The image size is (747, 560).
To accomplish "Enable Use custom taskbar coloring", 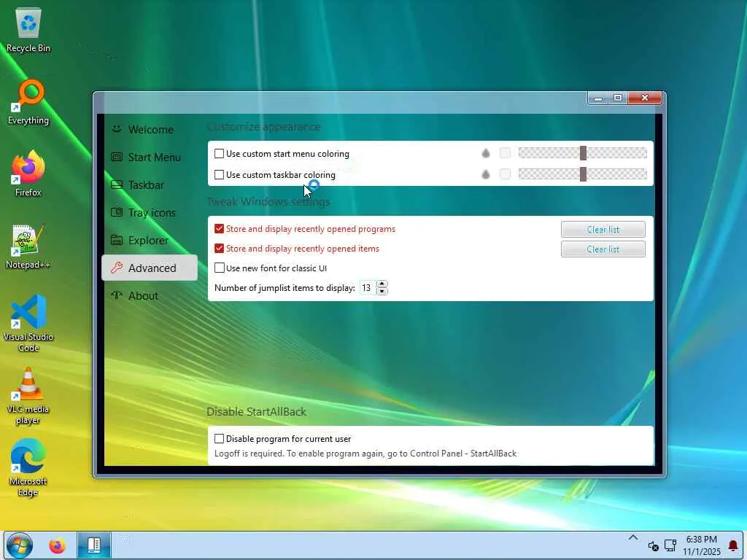I will pyautogui.click(x=219, y=175).
